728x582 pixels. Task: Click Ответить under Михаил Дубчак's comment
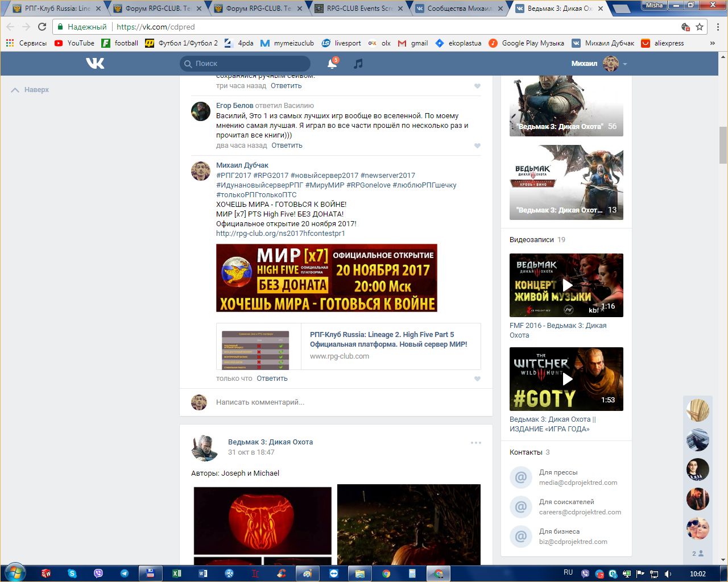pos(272,379)
